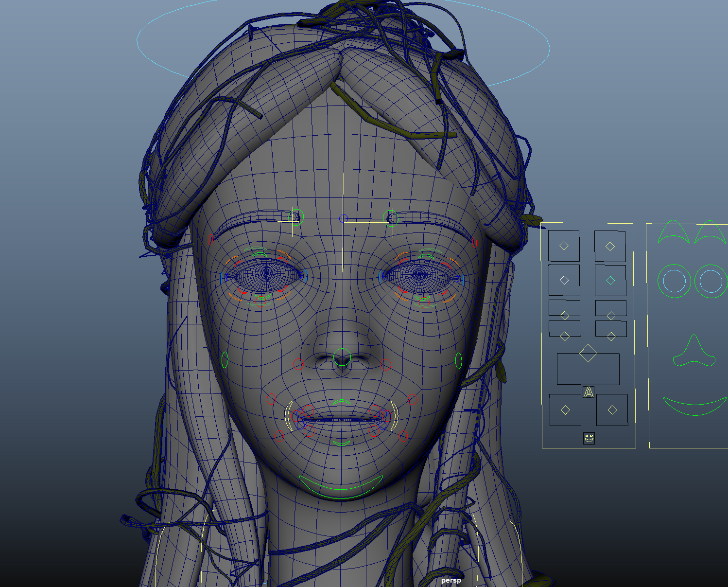Click the green upper lip arc control
This screenshot has height=587, width=728.
tap(342, 402)
